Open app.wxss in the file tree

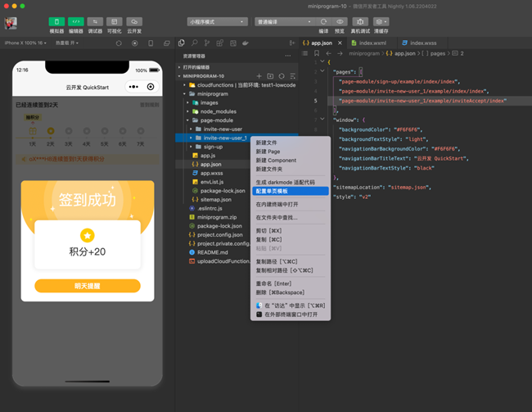coord(211,173)
